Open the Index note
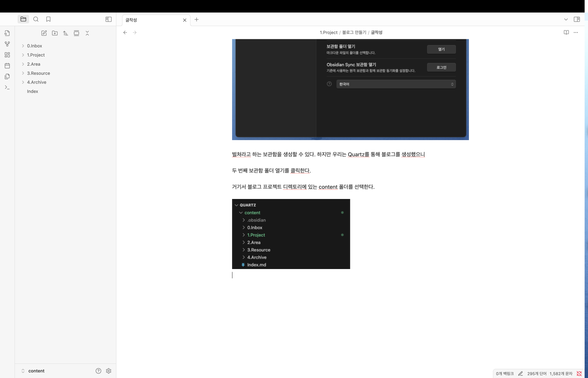 pos(32,91)
